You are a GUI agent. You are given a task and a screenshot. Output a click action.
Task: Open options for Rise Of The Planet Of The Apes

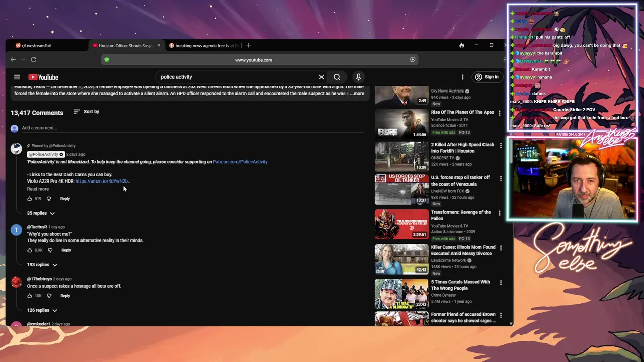(500, 113)
